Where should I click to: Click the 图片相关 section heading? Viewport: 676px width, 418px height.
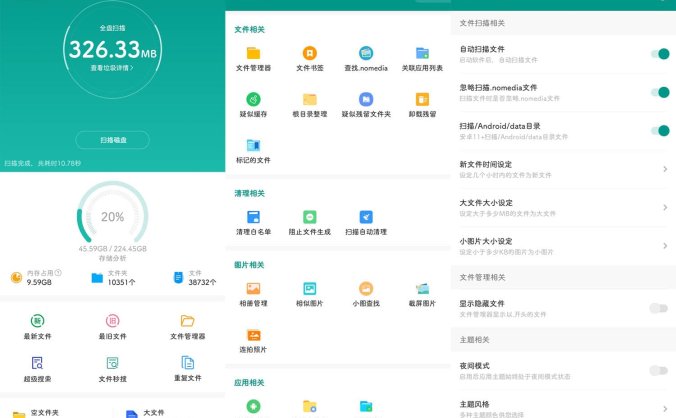[249, 265]
